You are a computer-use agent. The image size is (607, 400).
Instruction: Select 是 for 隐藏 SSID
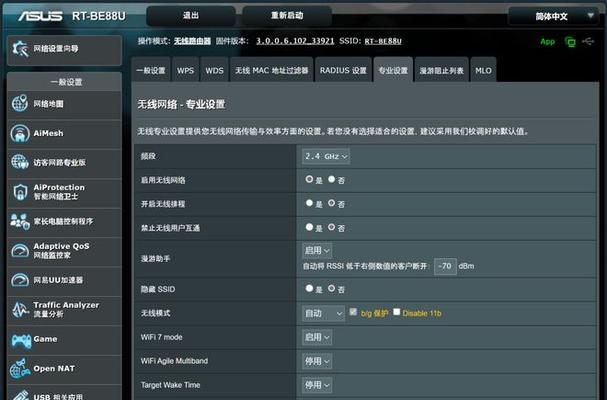tap(309, 288)
